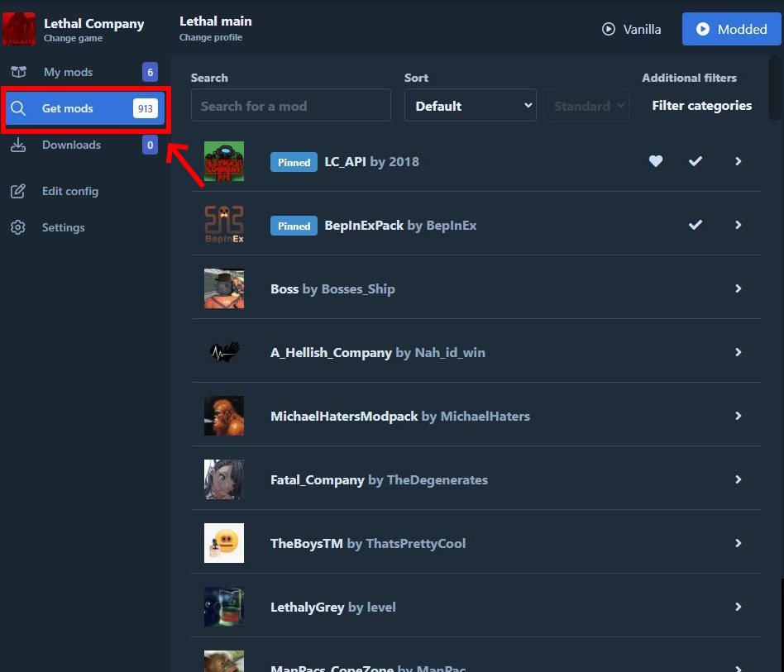The height and width of the screenshot is (672, 784).
Task: Click the Settings gear icon
Action: [18, 227]
